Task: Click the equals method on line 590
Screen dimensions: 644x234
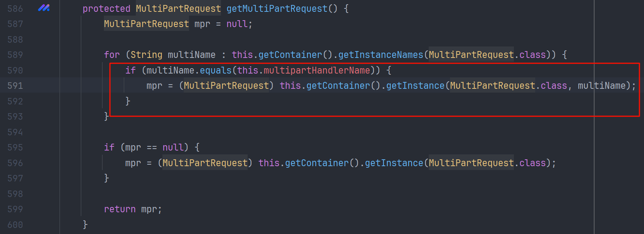Action: point(216,71)
